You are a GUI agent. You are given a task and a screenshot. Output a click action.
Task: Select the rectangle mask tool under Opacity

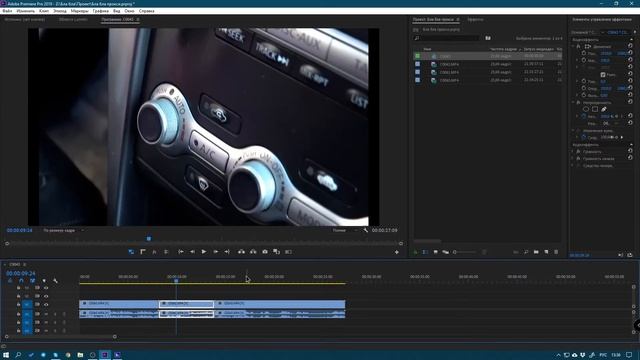(595, 109)
